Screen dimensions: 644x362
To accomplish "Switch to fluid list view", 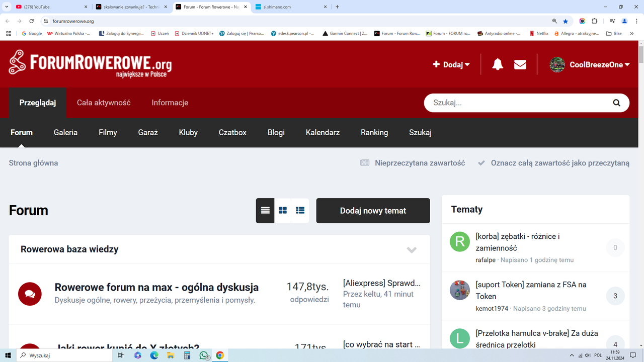I will pyautogui.click(x=300, y=211).
